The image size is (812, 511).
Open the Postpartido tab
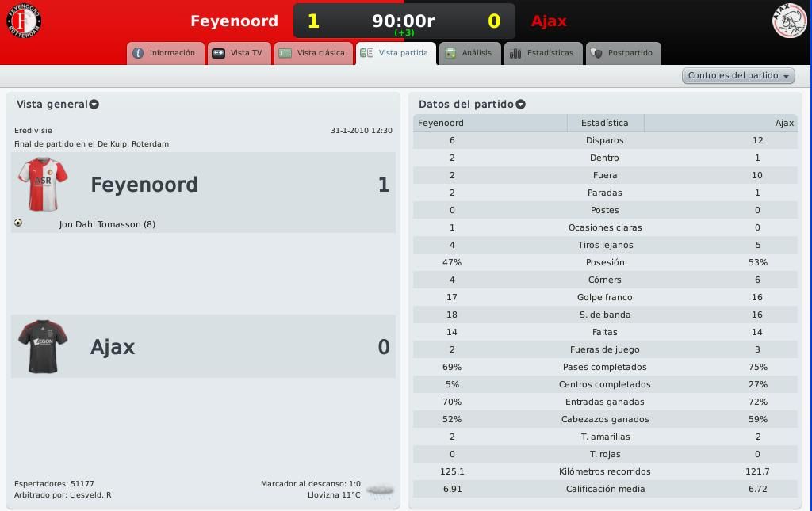click(x=623, y=53)
